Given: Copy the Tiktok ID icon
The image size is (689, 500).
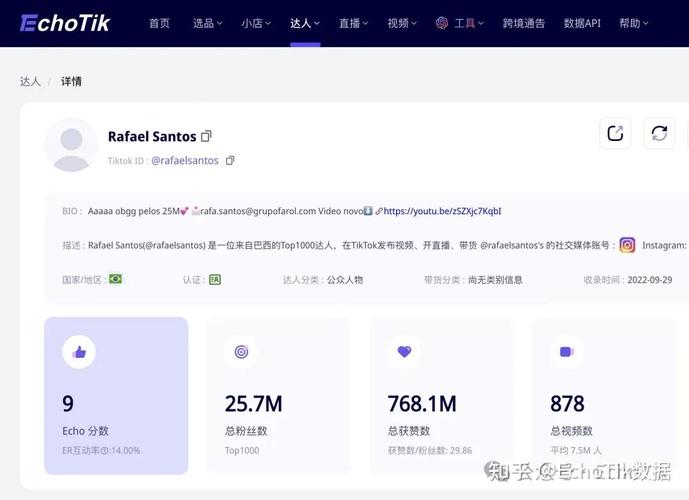Looking at the screenshot, I should coord(230,161).
